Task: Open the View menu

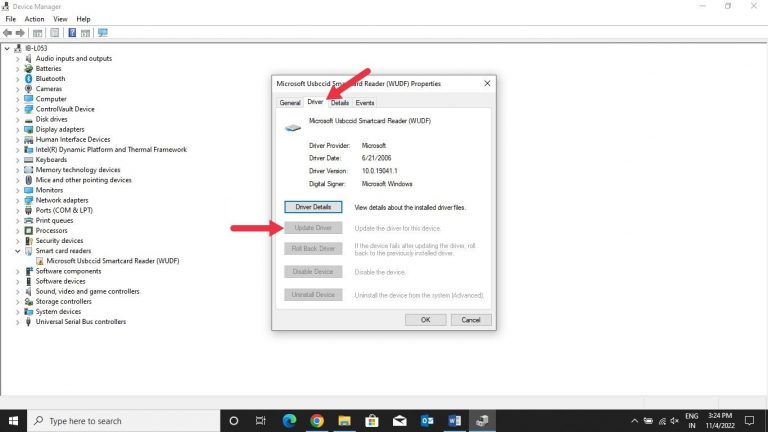Action: 60,19
